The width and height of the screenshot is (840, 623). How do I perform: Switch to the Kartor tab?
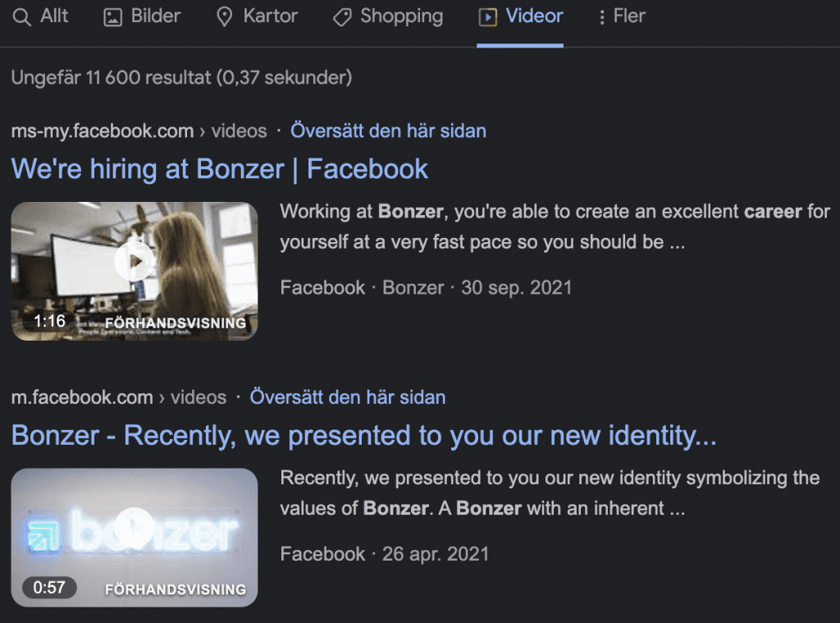coord(256,16)
